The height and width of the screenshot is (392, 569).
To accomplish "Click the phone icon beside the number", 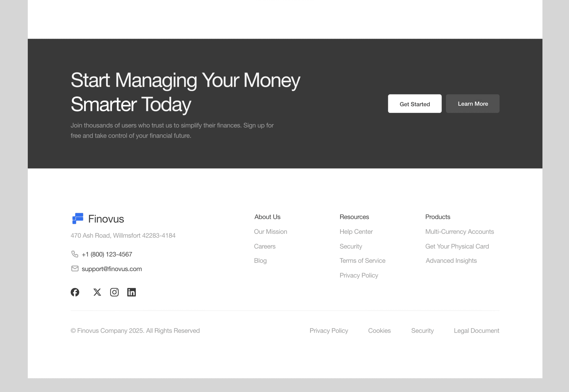I will (75, 254).
